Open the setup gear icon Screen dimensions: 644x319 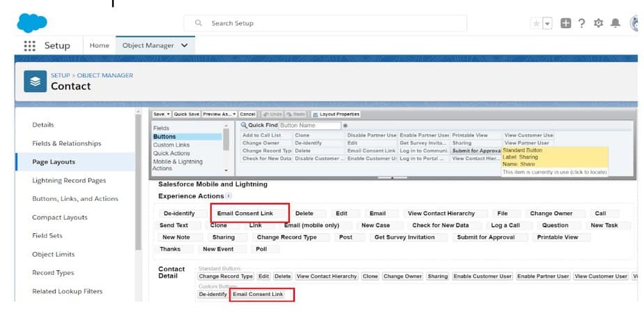[x=598, y=23]
